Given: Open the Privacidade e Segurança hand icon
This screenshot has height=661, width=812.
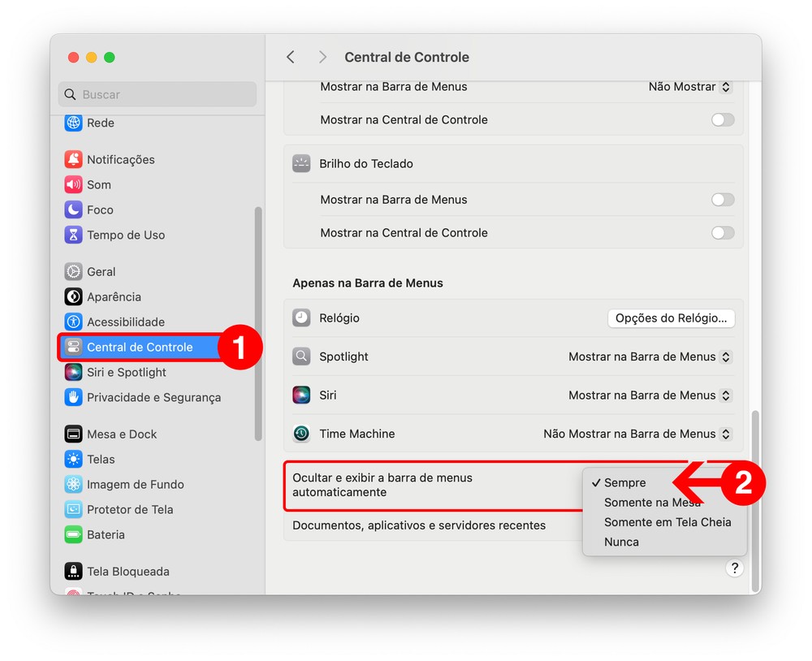Looking at the screenshot, I should click(73, 397).
